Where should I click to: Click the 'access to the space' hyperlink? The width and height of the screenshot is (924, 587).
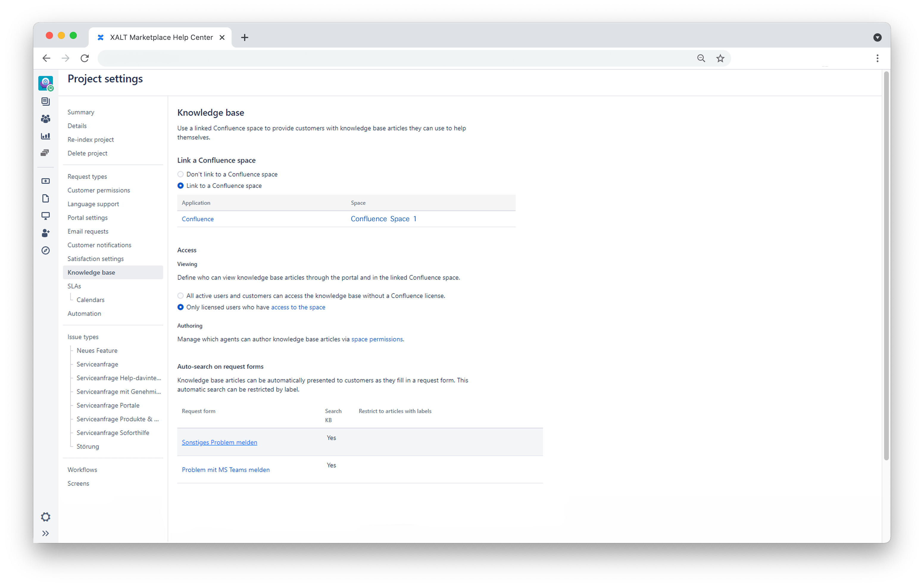(298, 307)
